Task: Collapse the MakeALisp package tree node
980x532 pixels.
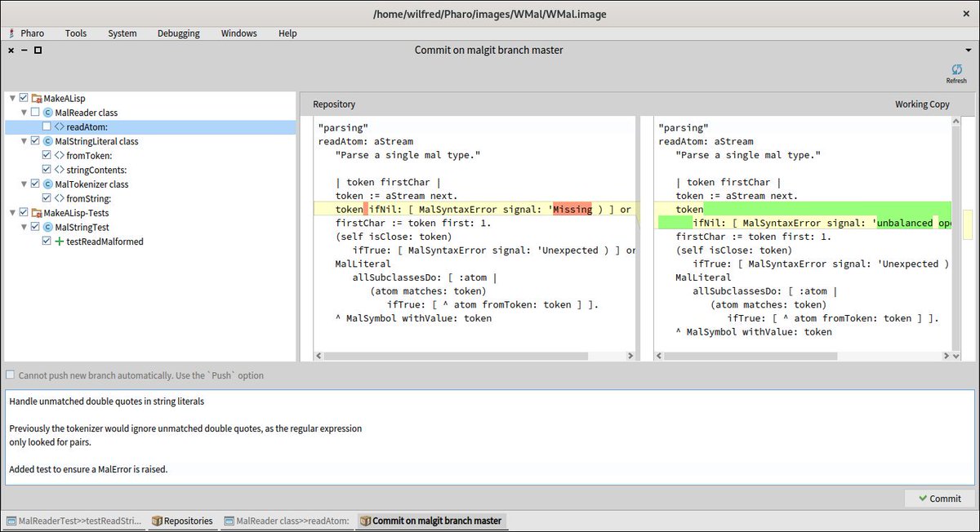Action: coord(13,98)
